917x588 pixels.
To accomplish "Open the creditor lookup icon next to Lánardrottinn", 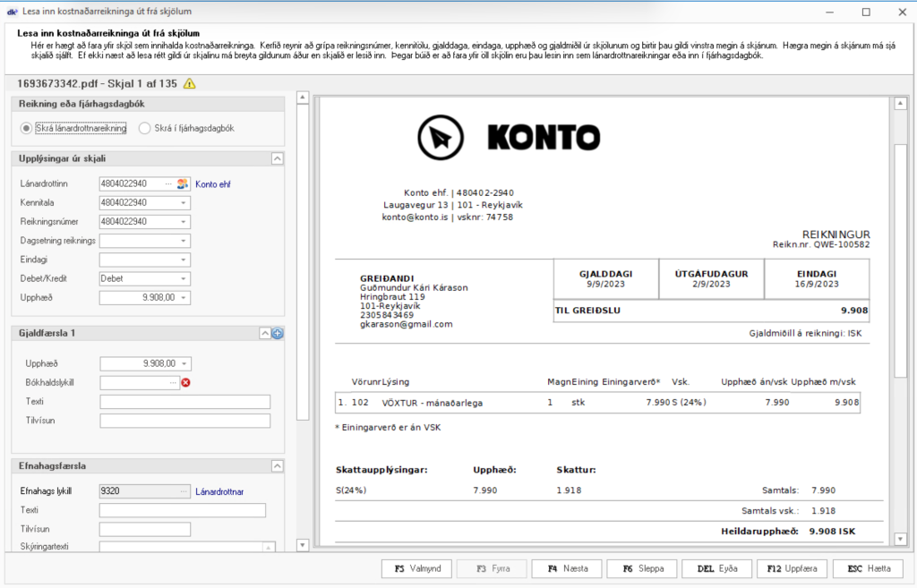I will [x=183, y=184].
